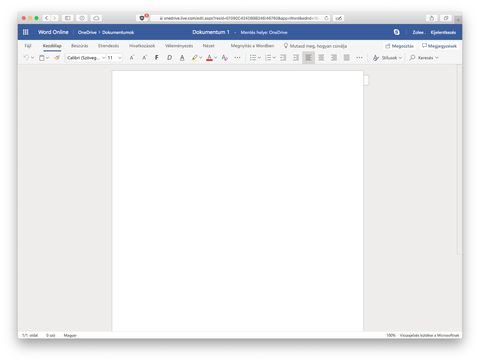Open more paragraph options ellipsis
Viewport: 480px width, 362px height.
point(359,58)
